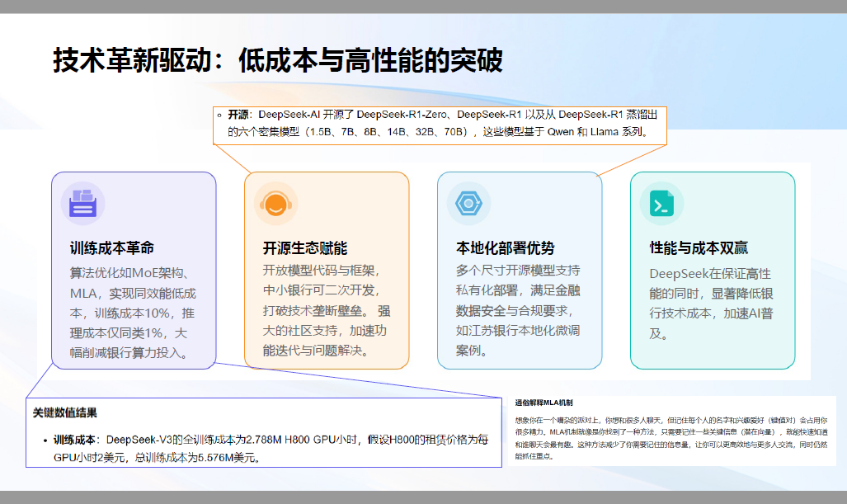Click the paragraph starting 多个尺寸开源模型支持
Image resolution: width=847 pixels, height=504 pixels.
point(518,311)
